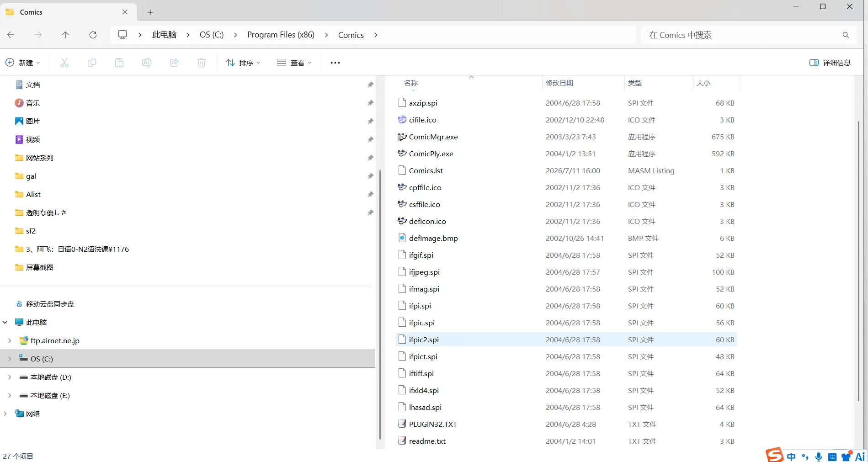Open the 排序 sort dropdown
This screenshot has width=868, height=462.
tap(243, 63)
